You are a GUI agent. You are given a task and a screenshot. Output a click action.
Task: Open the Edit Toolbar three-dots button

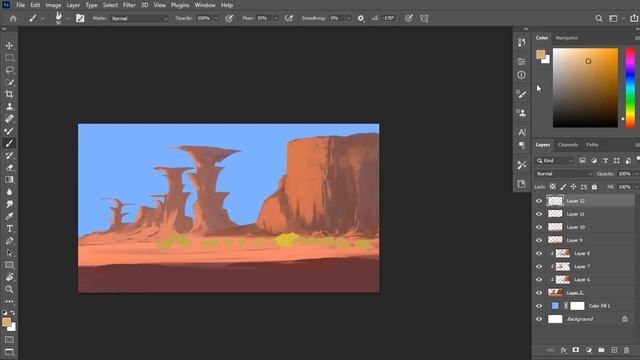pyautogui.click(x=9, y=302)
